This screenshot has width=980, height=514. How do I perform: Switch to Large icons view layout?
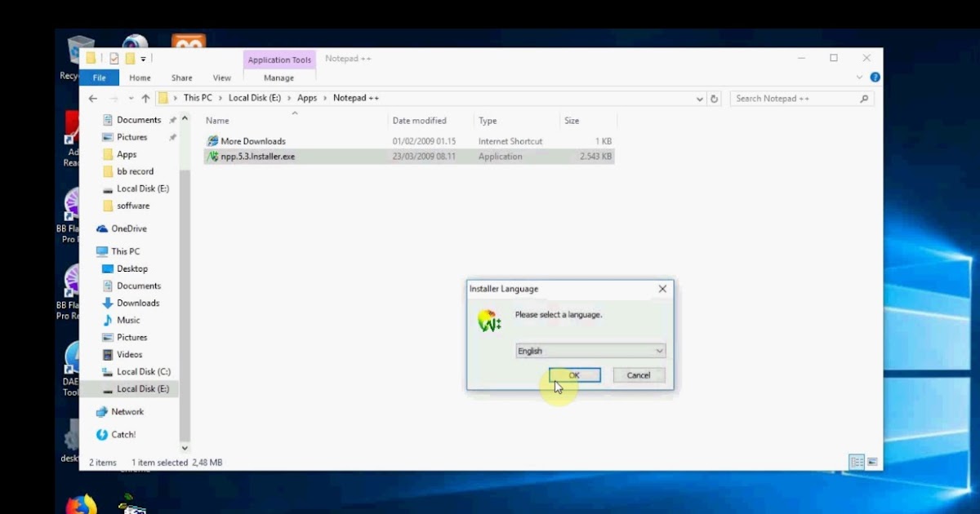click(872, 462)
